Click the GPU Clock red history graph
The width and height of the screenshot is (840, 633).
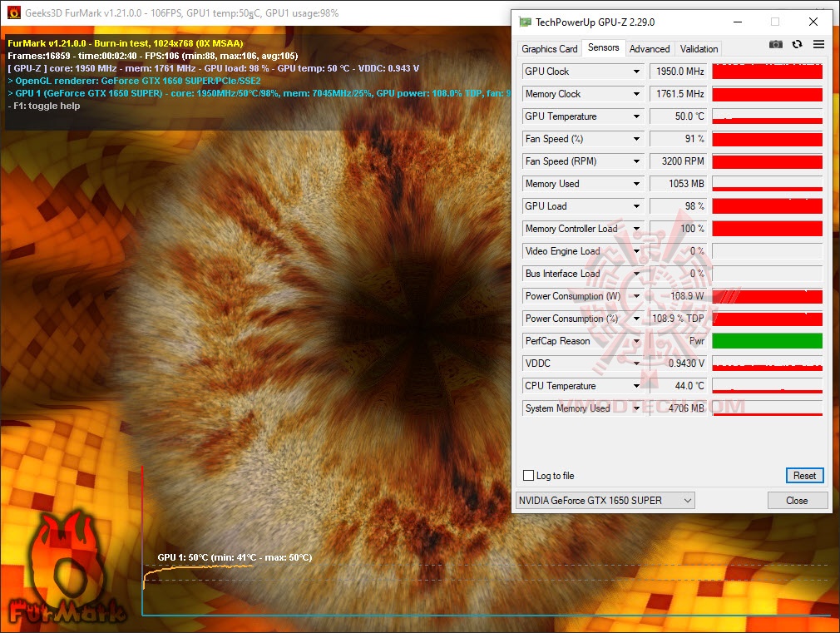(767, 72)
